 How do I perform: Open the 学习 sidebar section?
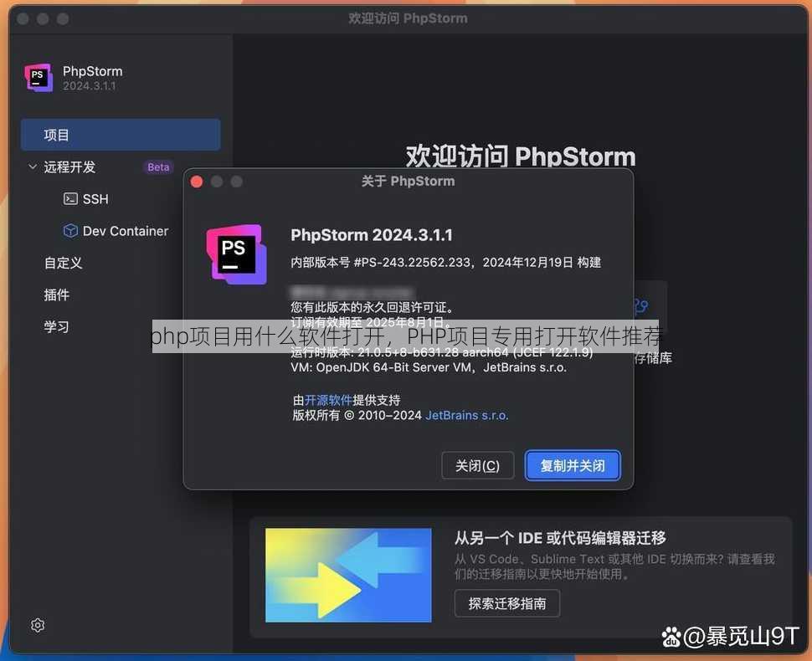click(56, 327)
